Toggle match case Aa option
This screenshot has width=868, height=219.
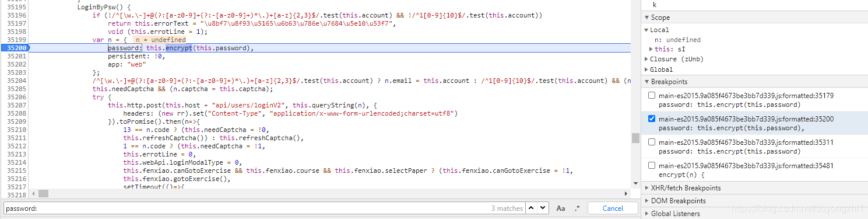pos(561,208)
